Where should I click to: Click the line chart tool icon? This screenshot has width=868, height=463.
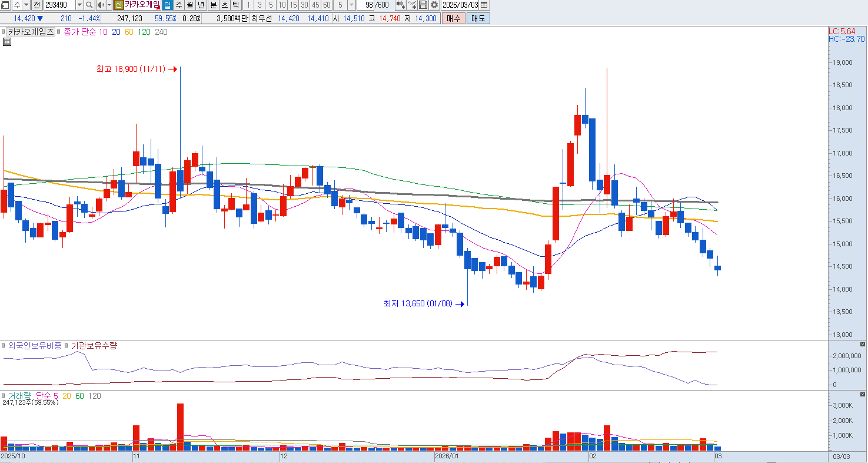point(412,5)
